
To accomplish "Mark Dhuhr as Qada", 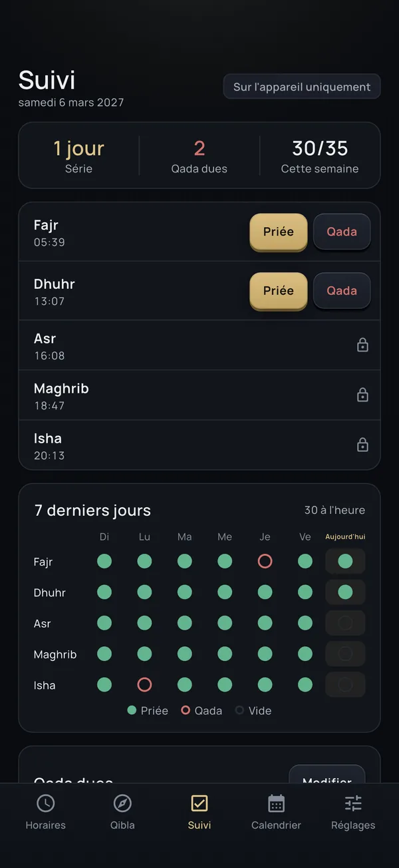I will (x=342, y=290).
